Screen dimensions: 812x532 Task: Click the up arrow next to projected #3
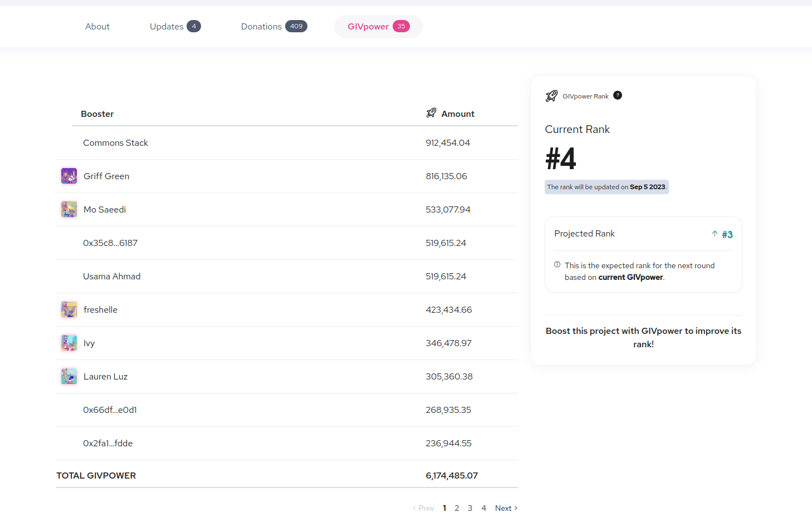pos(715,234)
